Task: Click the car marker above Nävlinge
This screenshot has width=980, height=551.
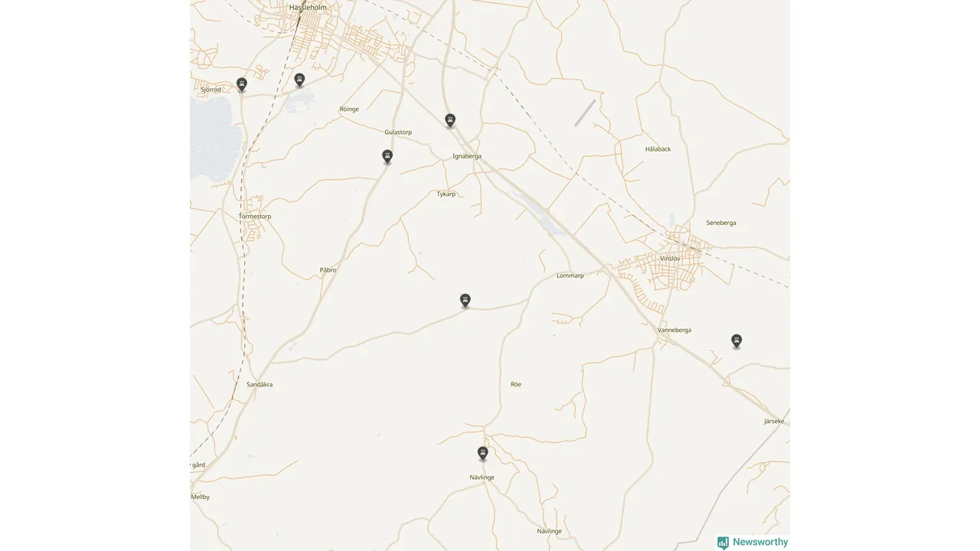Action: point(483,453)
